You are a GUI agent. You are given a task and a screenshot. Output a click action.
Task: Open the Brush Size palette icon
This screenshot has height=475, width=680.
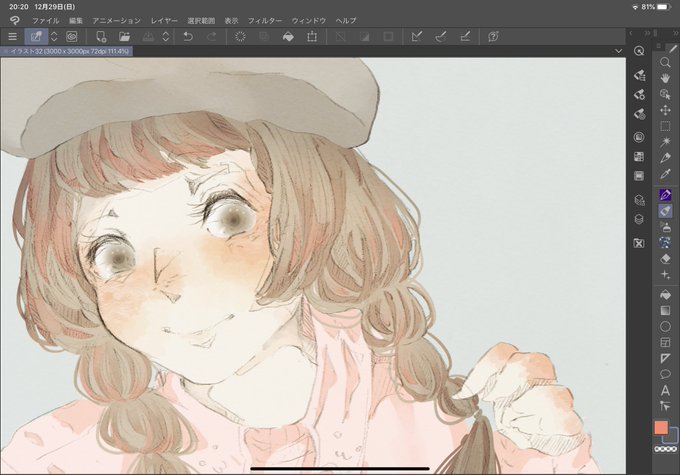coord(639,114)
